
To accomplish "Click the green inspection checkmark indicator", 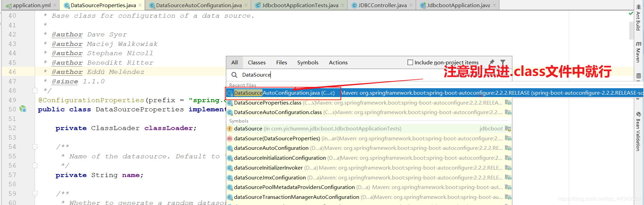I will (x=631, y=14).
